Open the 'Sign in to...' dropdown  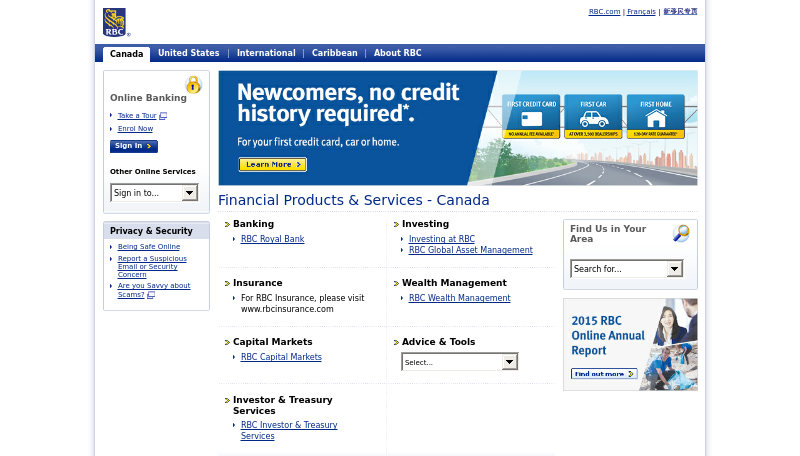click(154, 193)
